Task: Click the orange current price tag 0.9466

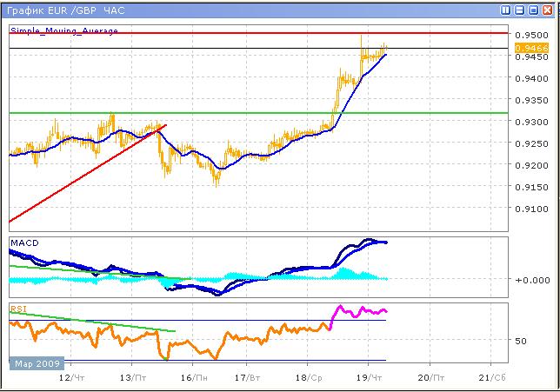Action: tap(525, 49)
